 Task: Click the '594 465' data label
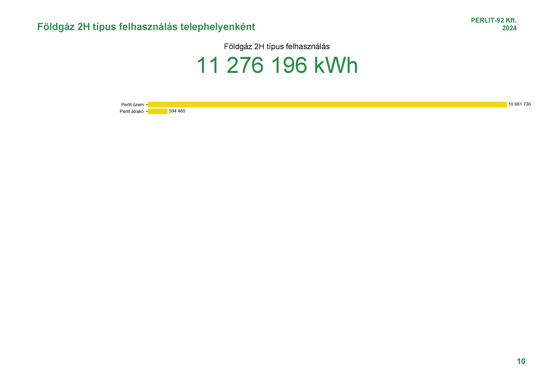(177, 111)
